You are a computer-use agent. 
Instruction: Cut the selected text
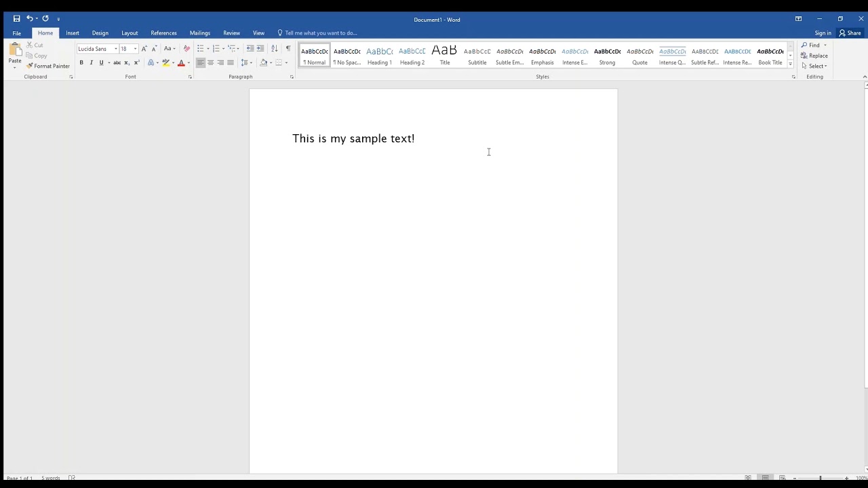coord(35,45)
